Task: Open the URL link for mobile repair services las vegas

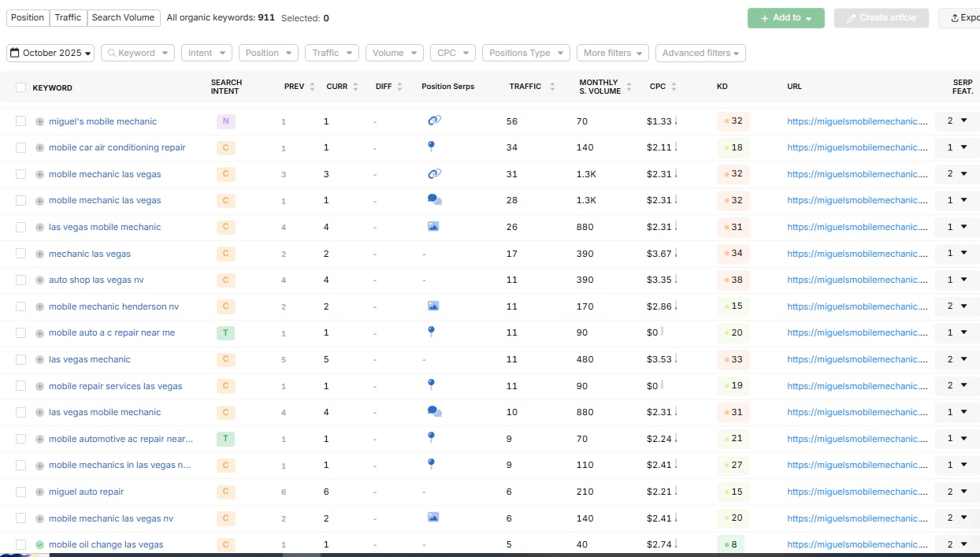Action: [852, 386]
